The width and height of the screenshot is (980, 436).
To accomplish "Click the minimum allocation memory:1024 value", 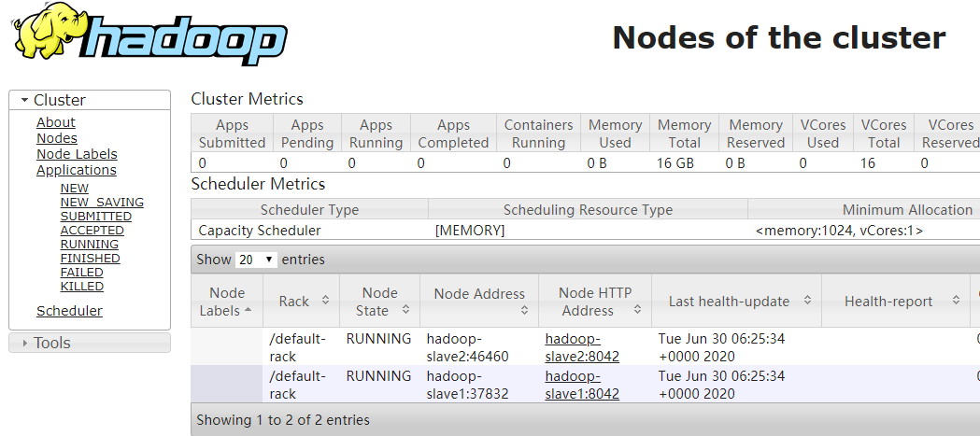I will click(839, 231).
